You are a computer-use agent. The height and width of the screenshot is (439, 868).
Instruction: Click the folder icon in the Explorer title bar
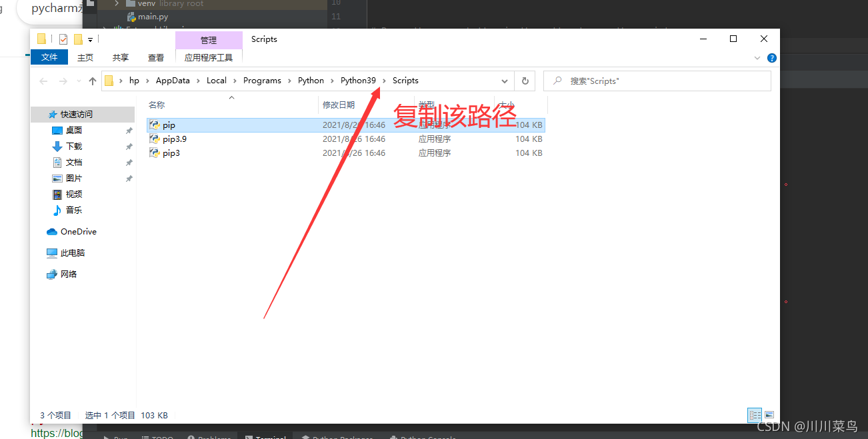(x=41, y=39)
